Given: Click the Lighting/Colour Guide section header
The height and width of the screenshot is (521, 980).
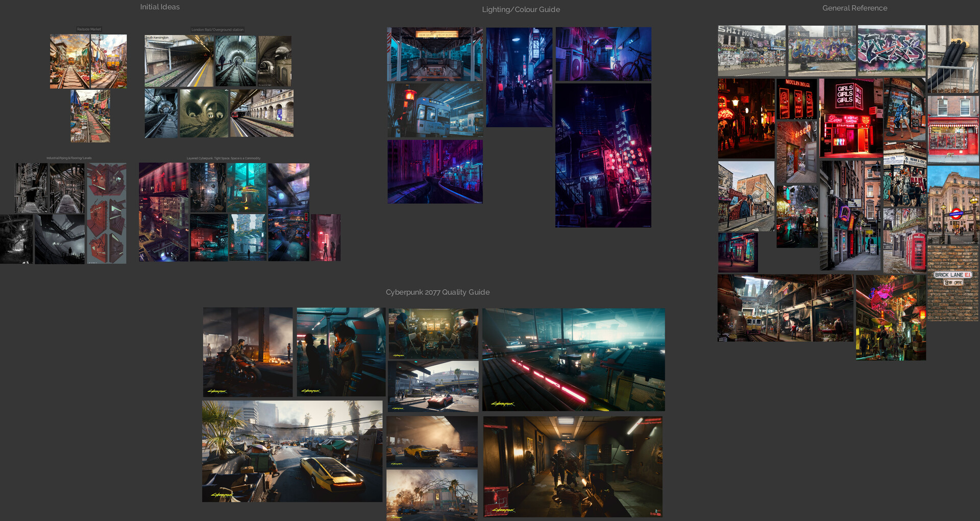Looking at the screenshot, I should tap(521, 9).
